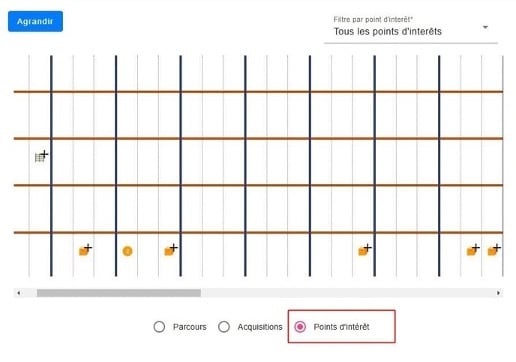Select the last orange folder marker on right
This screenshot has height=362, width=516.
(493, 251)
